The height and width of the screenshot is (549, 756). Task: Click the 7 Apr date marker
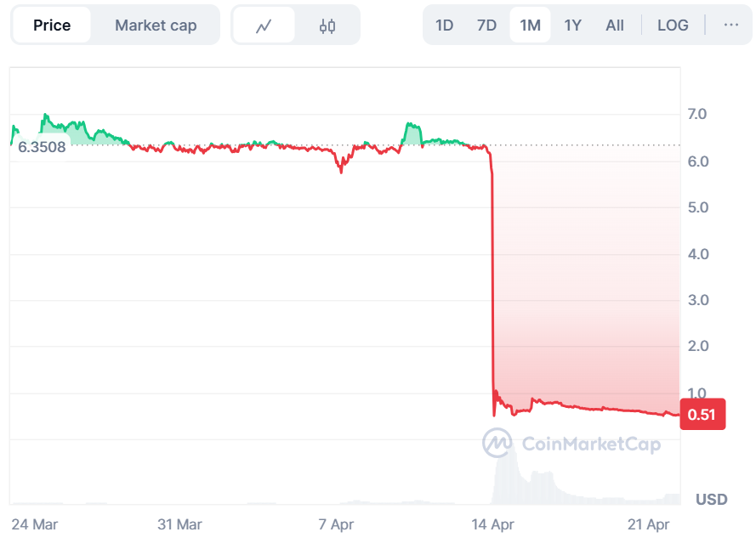click(x=336, y=524)
